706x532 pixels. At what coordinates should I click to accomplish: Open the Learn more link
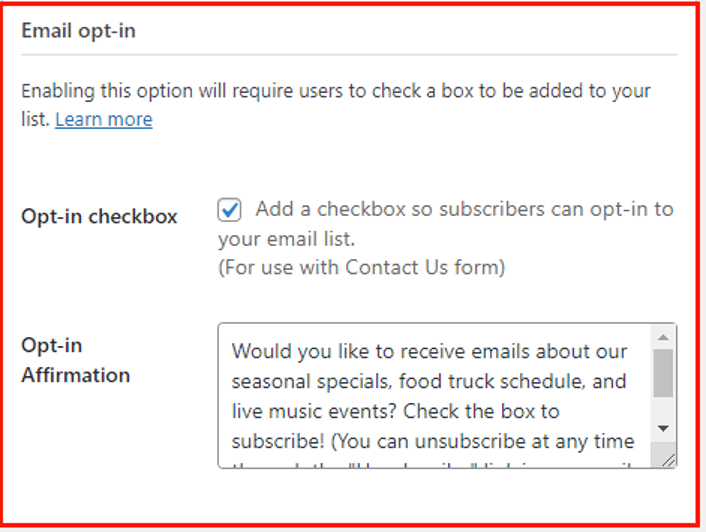104,120
